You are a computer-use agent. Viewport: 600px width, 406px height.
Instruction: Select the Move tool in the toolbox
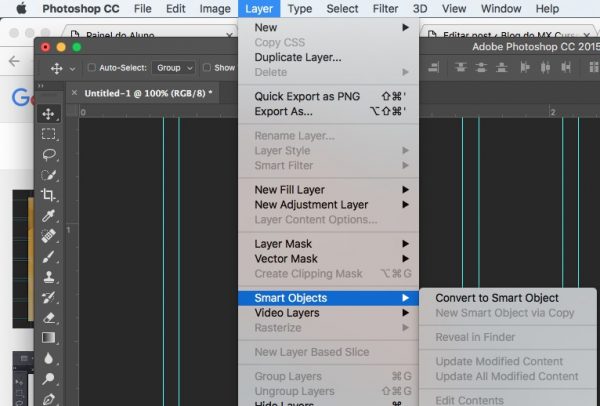pyautogui.click(x=48, y=114)
